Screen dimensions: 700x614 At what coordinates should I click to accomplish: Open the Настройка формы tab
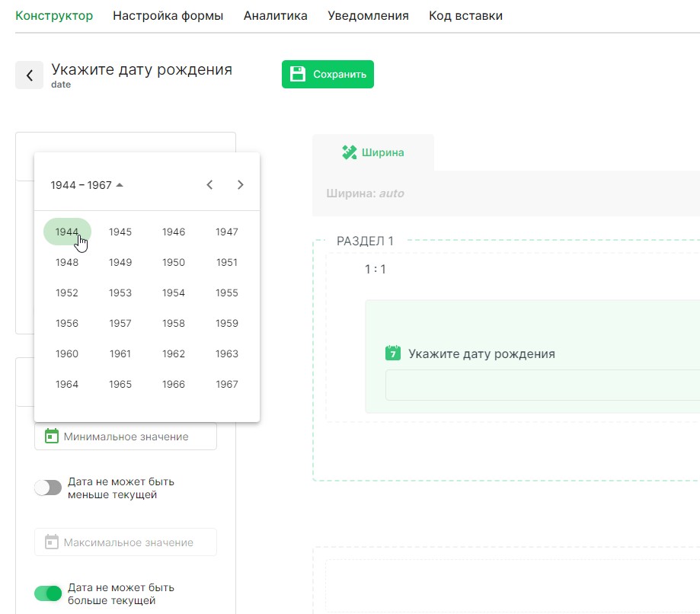(168, 15)
